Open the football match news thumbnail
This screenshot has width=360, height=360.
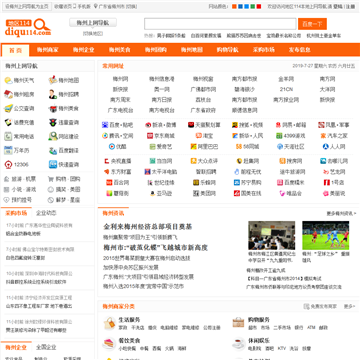pyautogui.click(x=326, y=235)
